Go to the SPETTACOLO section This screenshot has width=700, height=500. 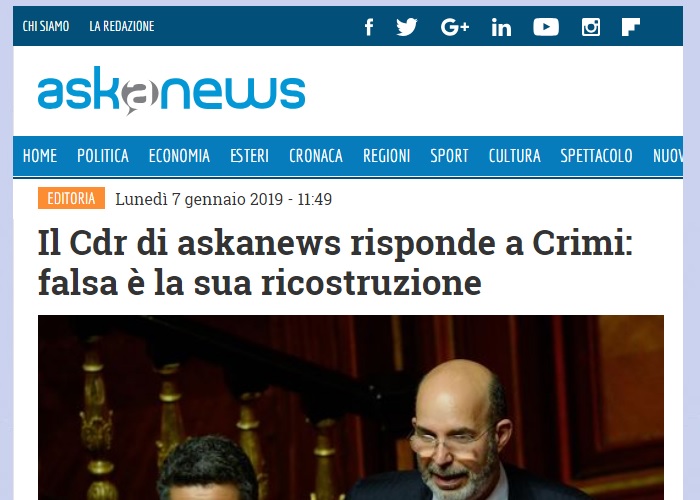596,156
